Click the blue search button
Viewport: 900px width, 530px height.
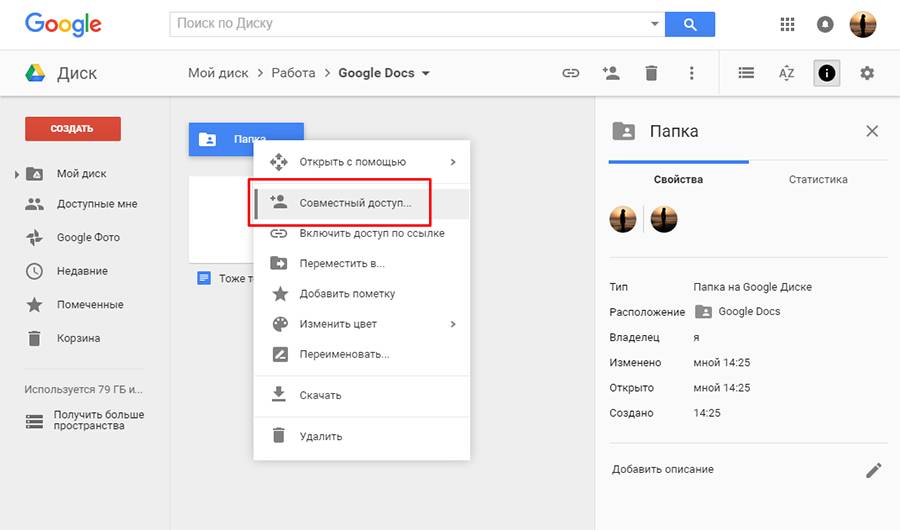click(690, 24)
